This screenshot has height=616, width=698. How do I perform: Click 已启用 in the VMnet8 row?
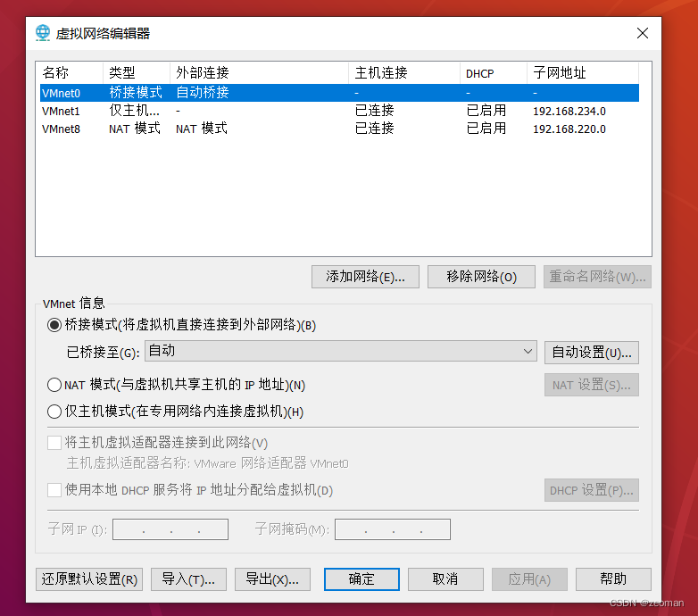pyautogui.click(x=486, y=129)
